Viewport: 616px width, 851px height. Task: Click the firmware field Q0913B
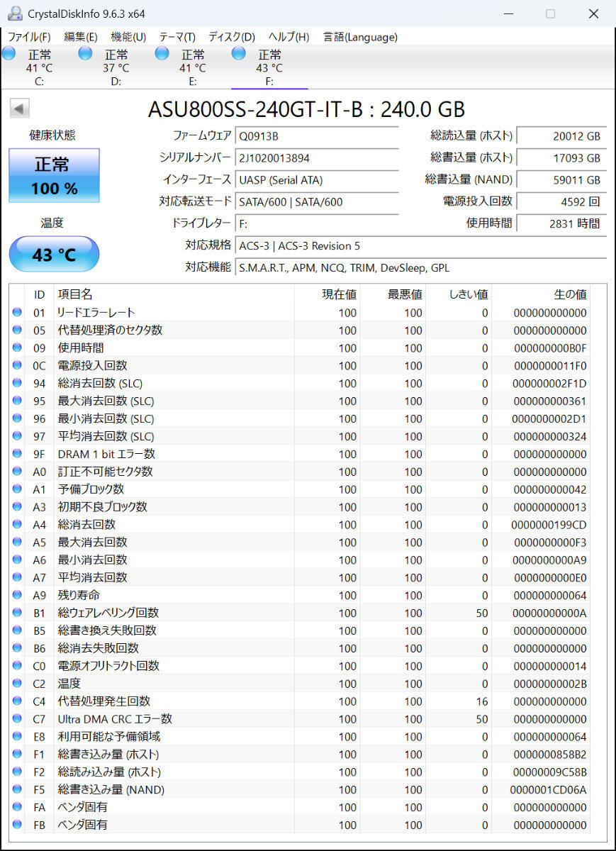316,135
